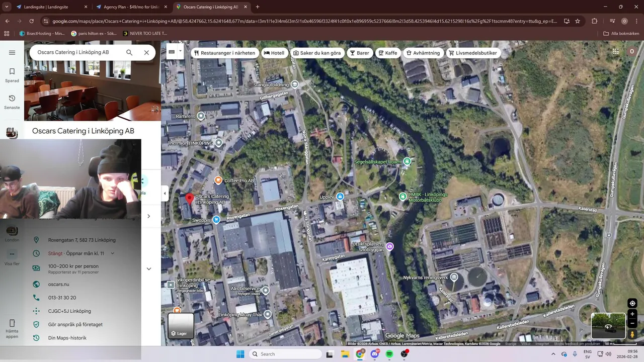Screen dimensions: 644x362
Task: Select the Barer chip
Action: 360,53
